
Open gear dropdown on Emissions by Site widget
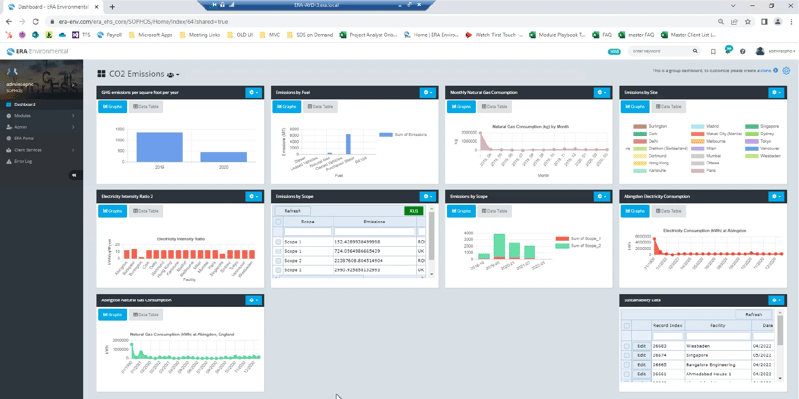(776, 93)
